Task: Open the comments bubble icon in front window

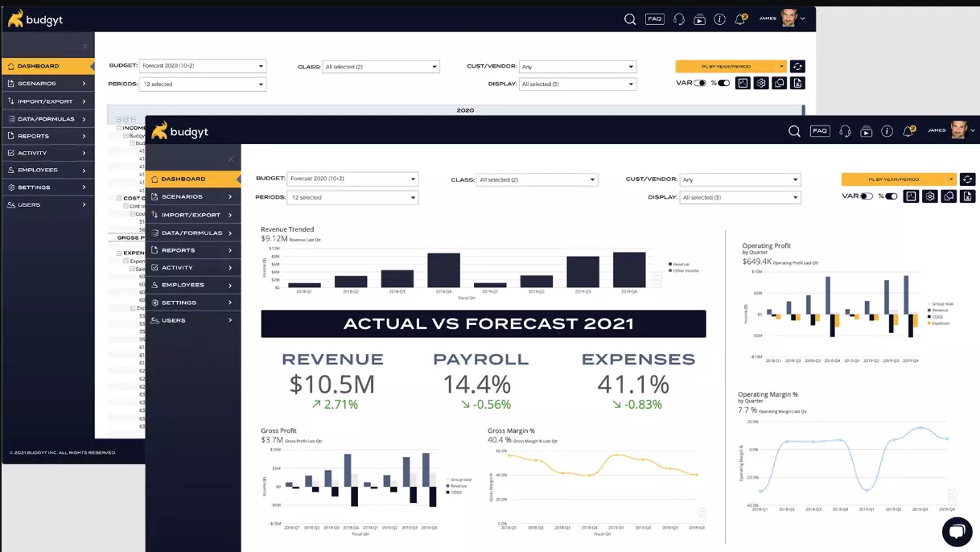Action: point(949,196)
